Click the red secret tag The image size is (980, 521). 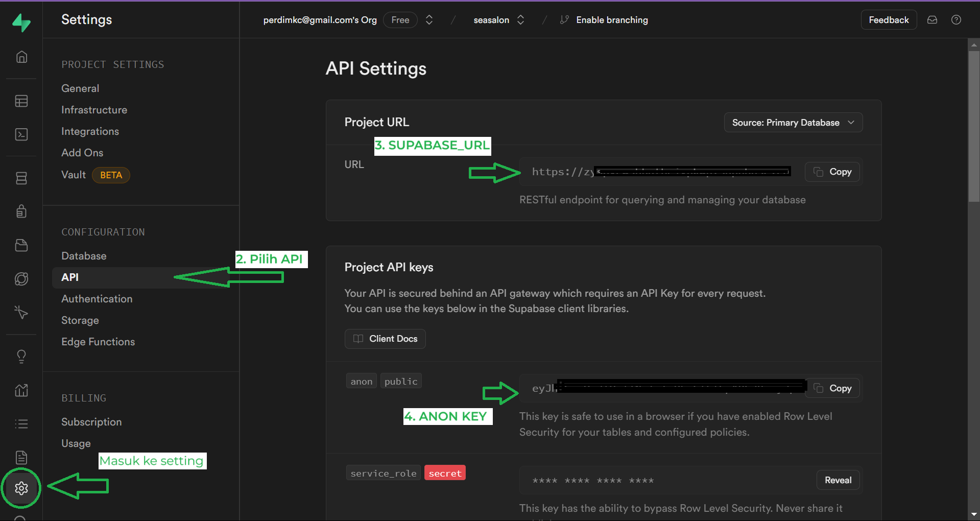(x=445, y=473)
